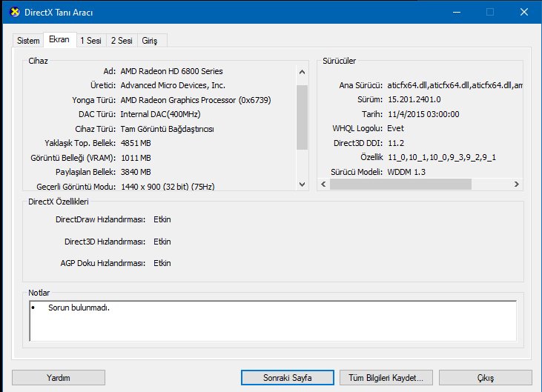Viewport: 542px width, 392px height.
Task: Click the feature levels 11_0,10_1 value
Action: pos(442,158)
